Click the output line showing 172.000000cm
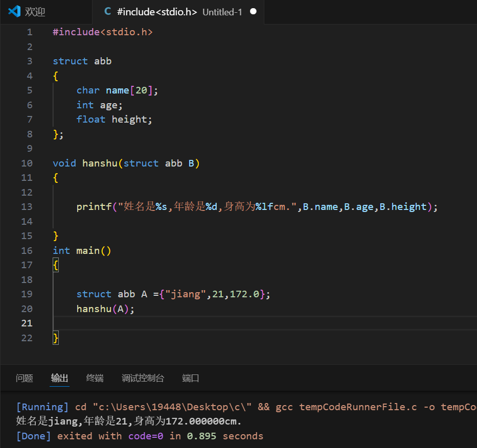 [129, 421]
